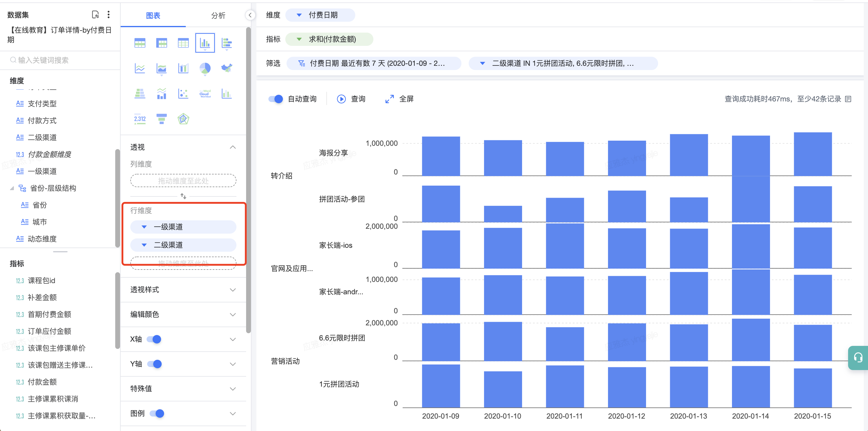This screenshot has width=868, height=431.
Task: Select the 订单应付金额 metric
Action: pos(49,331)
